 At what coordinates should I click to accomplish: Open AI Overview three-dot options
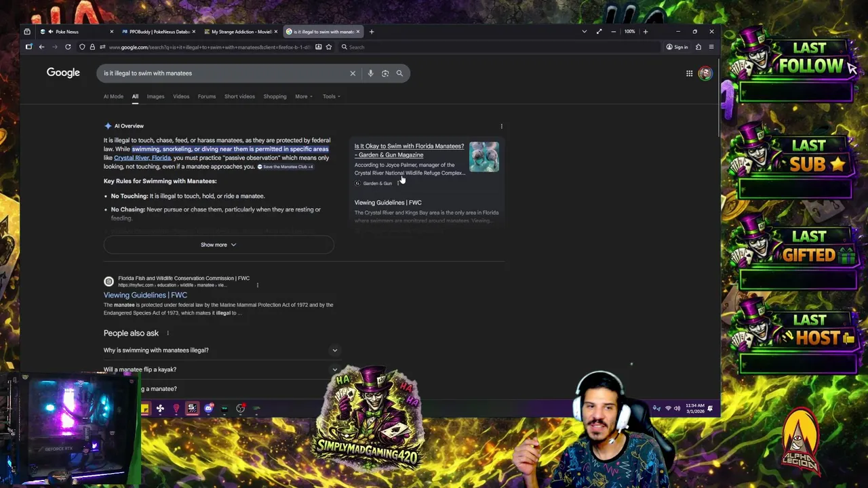point(501,126)
